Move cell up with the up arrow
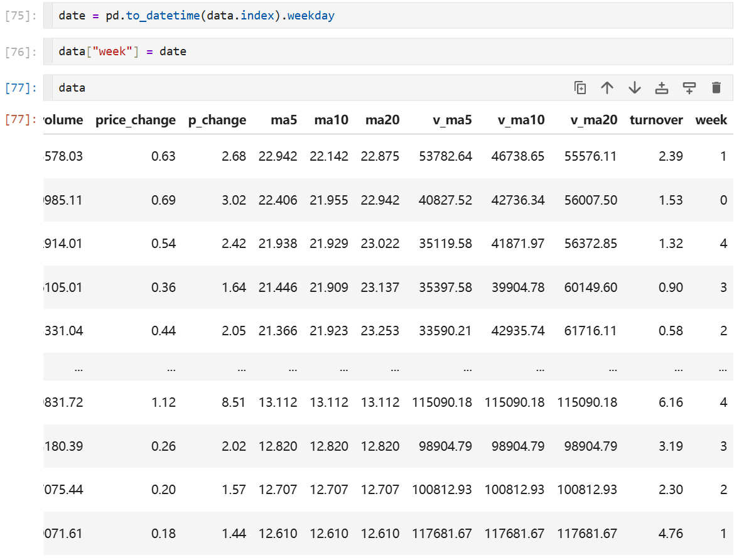The height and width of the screenshot is (560, 739). (607, 88)
